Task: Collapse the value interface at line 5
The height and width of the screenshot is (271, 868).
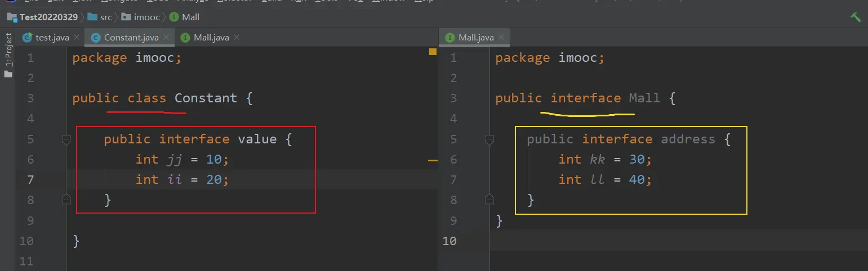Action: [66, 139]
